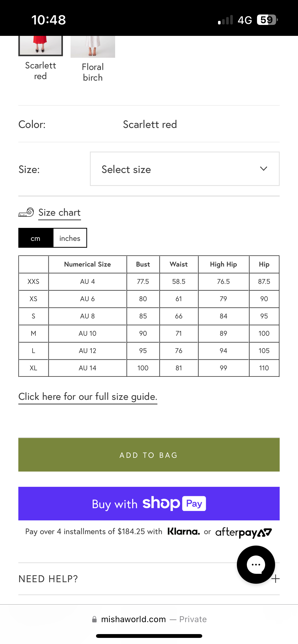The width and height of the screenshot is (298, 644).
Task: Buy with Shop Pay button
Action: pyautogui.click(x=149, y=503)
